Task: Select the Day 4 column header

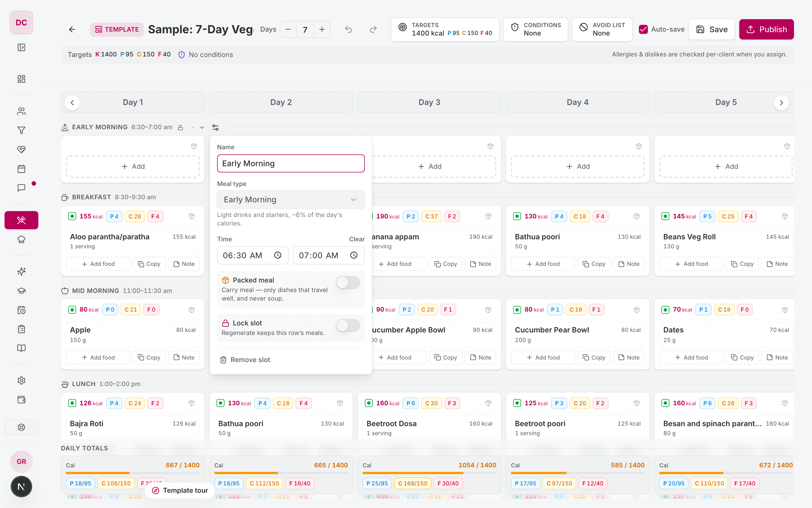Action: (x=577, y=102)
